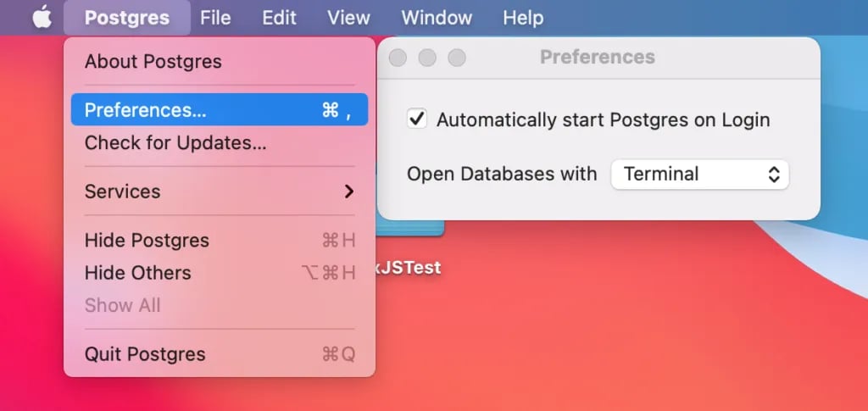Click the Postgres menu bar item
This screenshot has width=868, height=411.
coord(127,17)
